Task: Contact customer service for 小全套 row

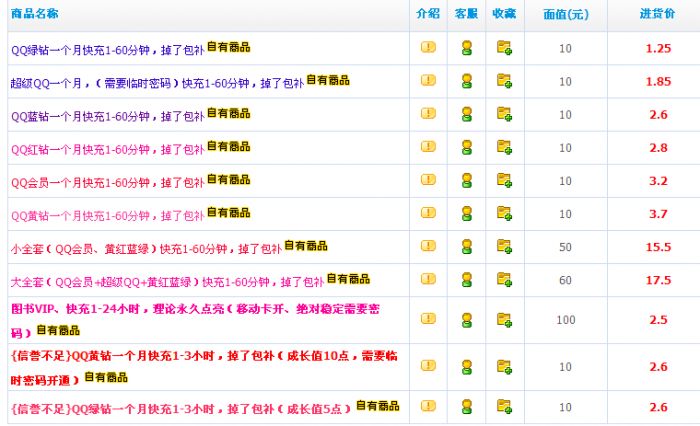Action: pos(467,246)
